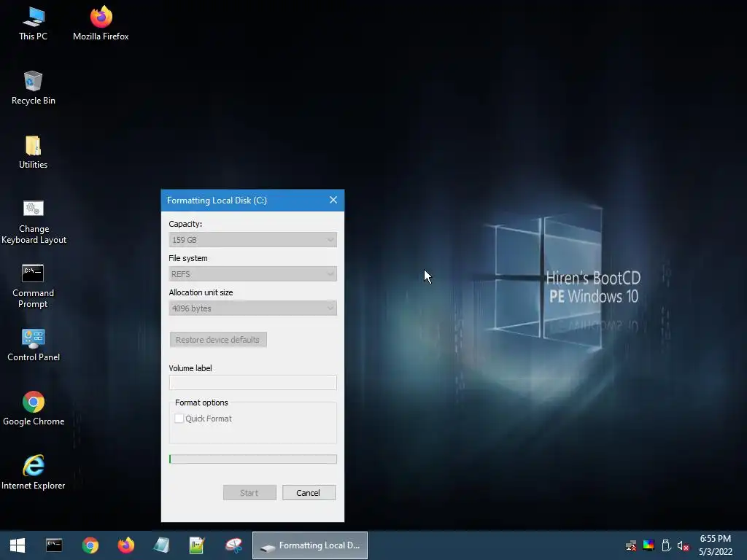Select the Mozilla Firefox desktop shortcut

pos(101,24)
